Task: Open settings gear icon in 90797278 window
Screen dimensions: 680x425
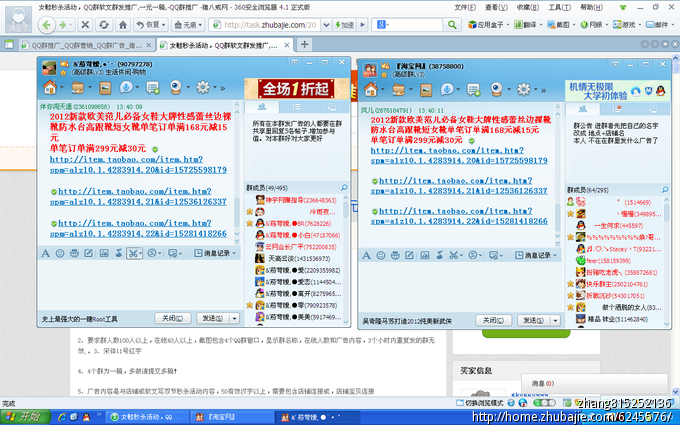Action: click(x=203, y=88)
